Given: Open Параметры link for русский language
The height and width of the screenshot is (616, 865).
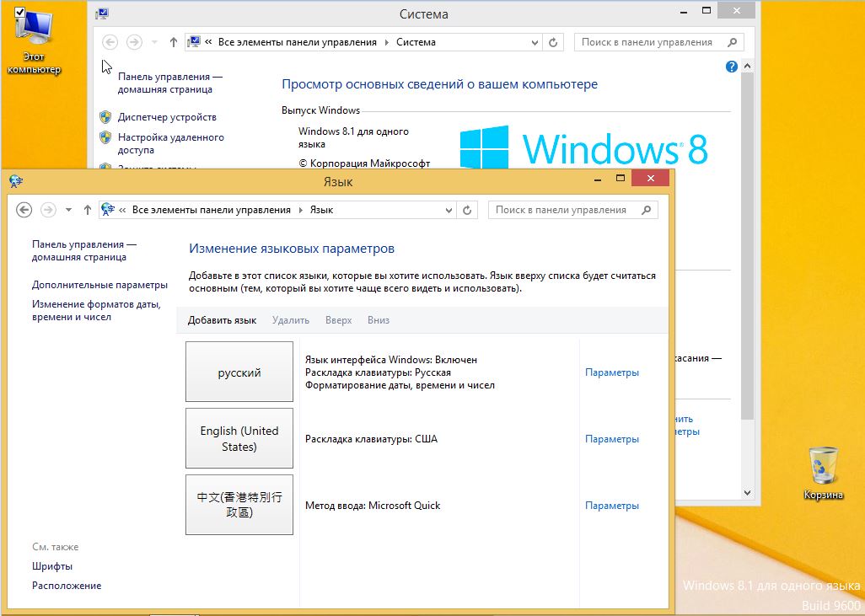Looking at the screenshot, I should 611,372.
